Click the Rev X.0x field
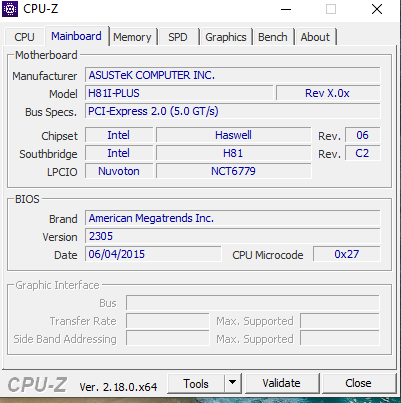Viewport: 401px width, 403px height. [328, 93]
